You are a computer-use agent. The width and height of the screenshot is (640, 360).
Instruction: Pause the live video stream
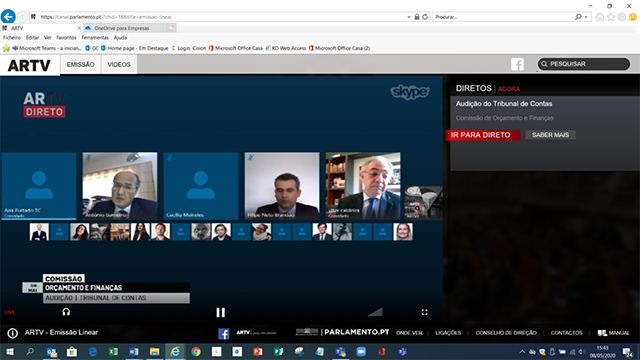[220, 312]
